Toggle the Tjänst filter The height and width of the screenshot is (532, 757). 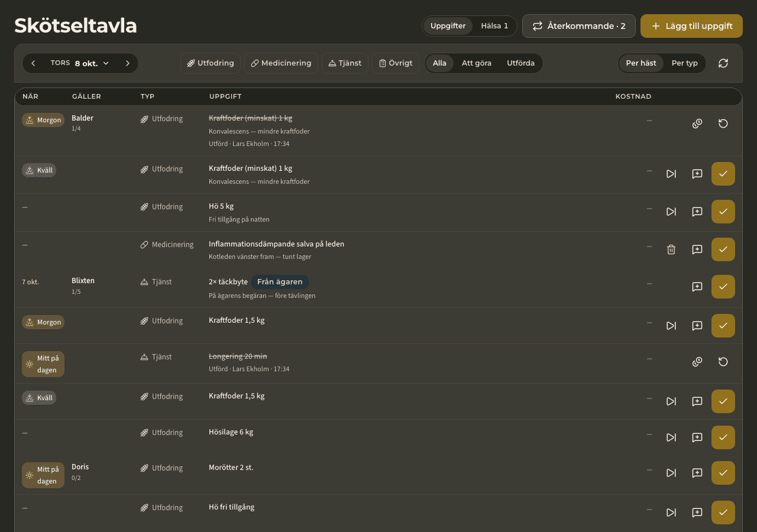345,63
